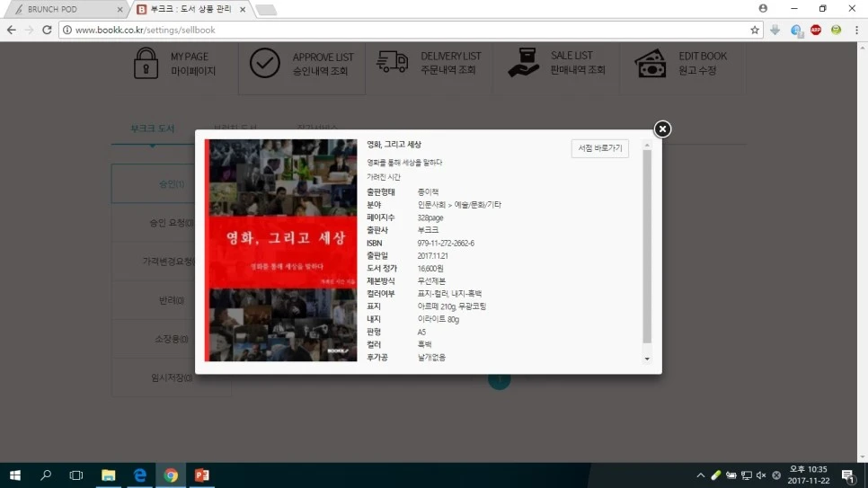Click the 주문내역 조회 label
The width and height of the screenshot is (868, 488).
click(x=448, y=70)
